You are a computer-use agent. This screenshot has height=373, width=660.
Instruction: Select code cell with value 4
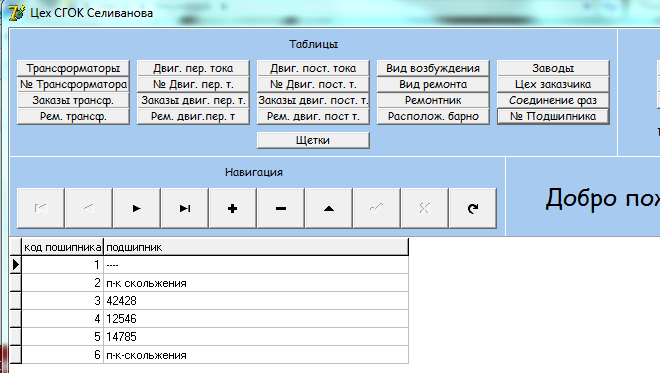[x=63, y=319]
